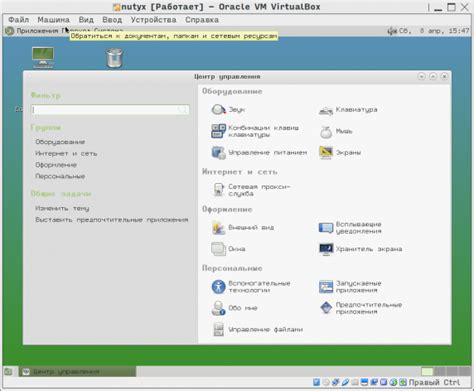Open the Мышь mouse settings icon
The image size is (474, 391).
[x=326, y=132]
